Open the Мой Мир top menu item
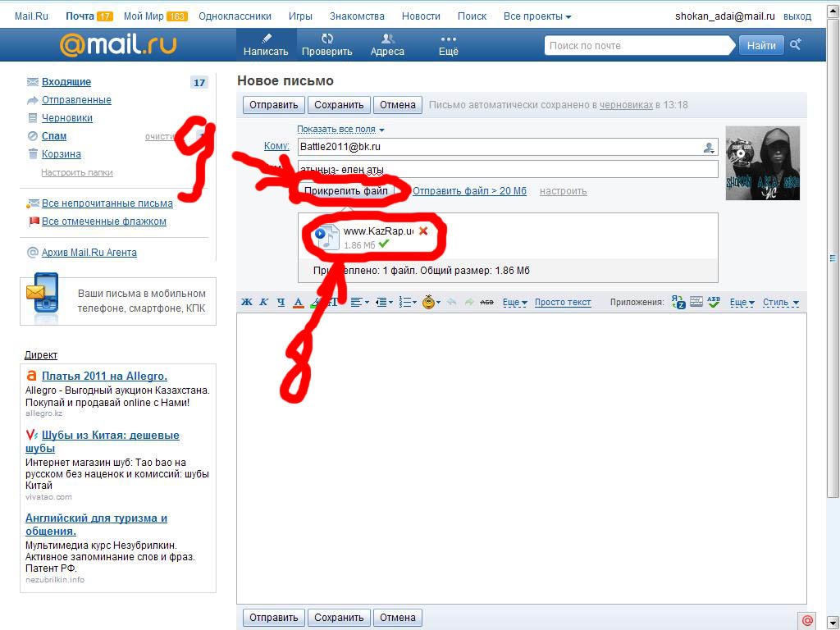The height and width of the screenshot is (630, 840). 155,16
